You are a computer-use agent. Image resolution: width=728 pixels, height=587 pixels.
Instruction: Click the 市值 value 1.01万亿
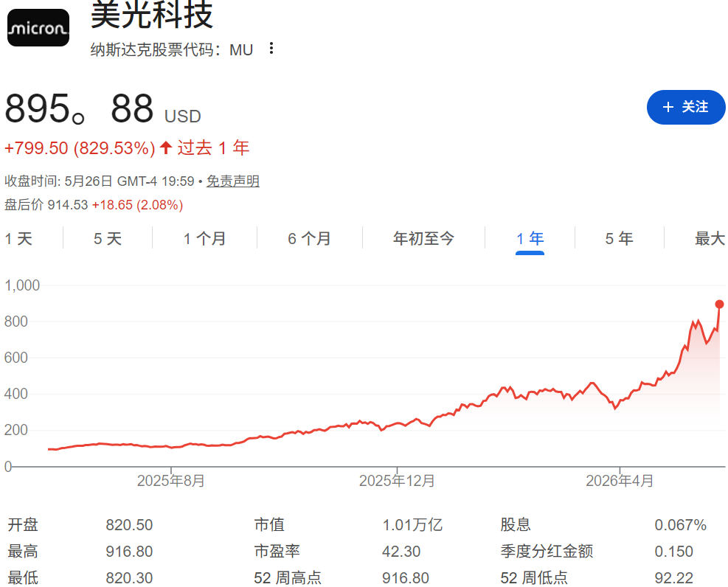[412, 525]
